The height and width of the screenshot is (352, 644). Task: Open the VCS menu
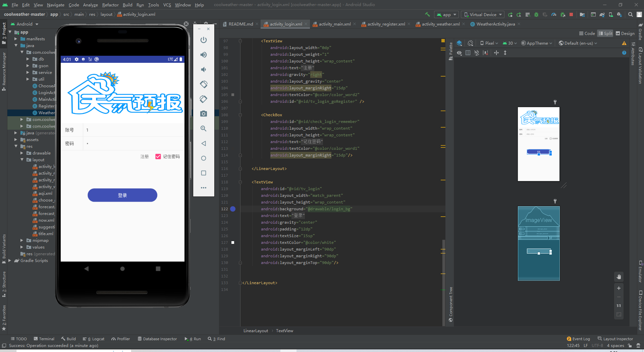[167, 5]
